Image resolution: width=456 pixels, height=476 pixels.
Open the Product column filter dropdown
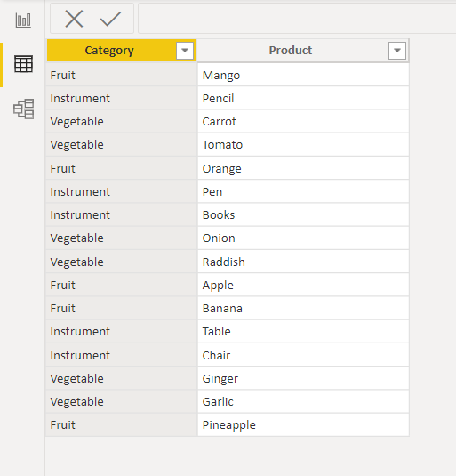tap(397, 51)
